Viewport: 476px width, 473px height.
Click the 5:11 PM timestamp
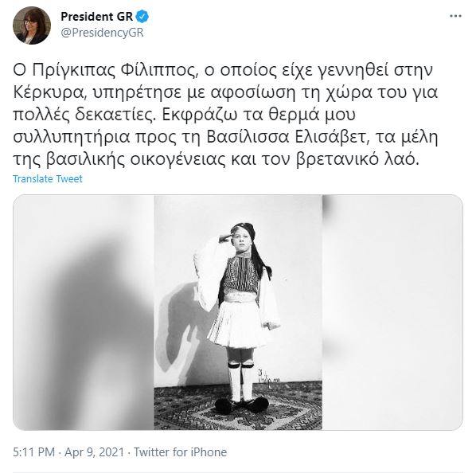[33, 452]
